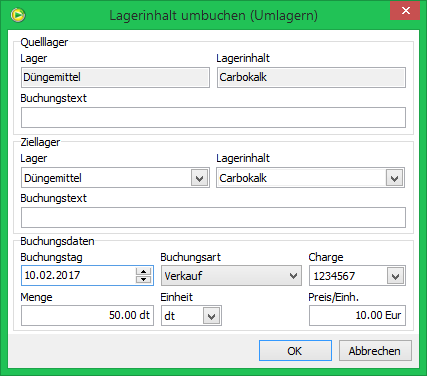The height and width of the screenshot is (376, 427).
Task: Click the application icon in title bar
Action: tap(18, 15)
